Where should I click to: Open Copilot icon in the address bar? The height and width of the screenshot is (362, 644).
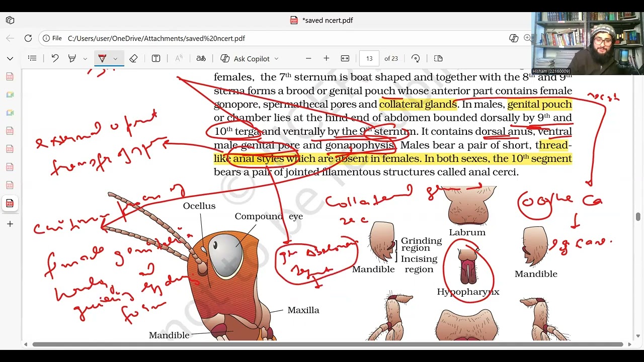click(514, 38)
